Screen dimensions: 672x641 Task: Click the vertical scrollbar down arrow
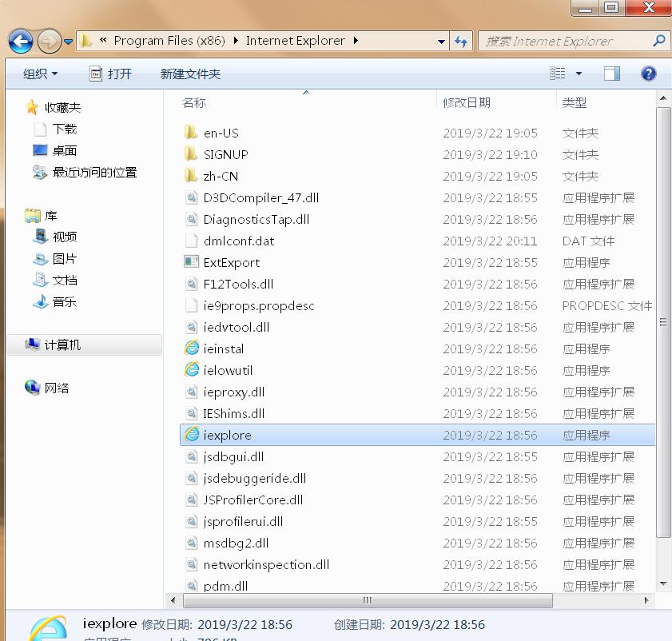coord(663,583)
